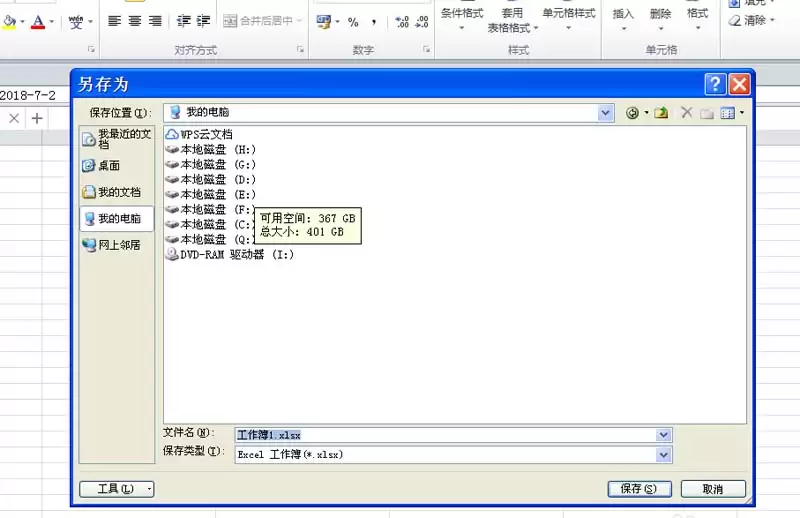This screenshot has height=518, width=800.
Task: Click the delete X icon in dialog toolbar
Action: (687, 113)
